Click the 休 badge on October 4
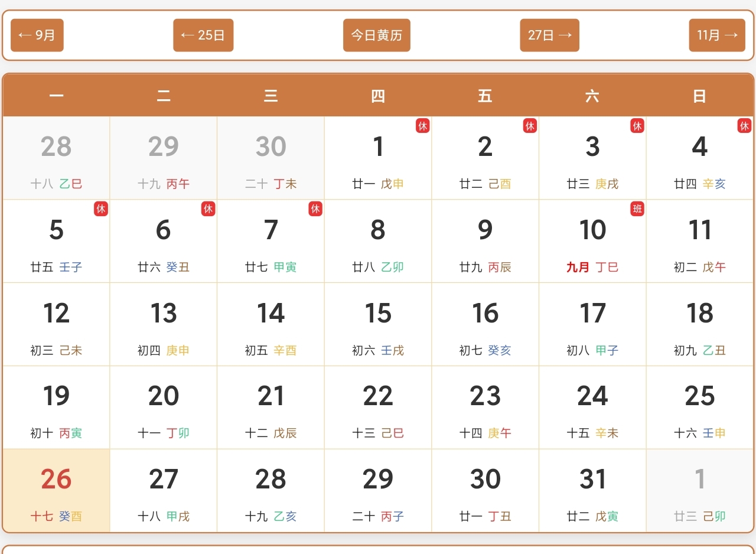This screenshot has height=554, width=756. pyautogui.click(x=744, y=126)
